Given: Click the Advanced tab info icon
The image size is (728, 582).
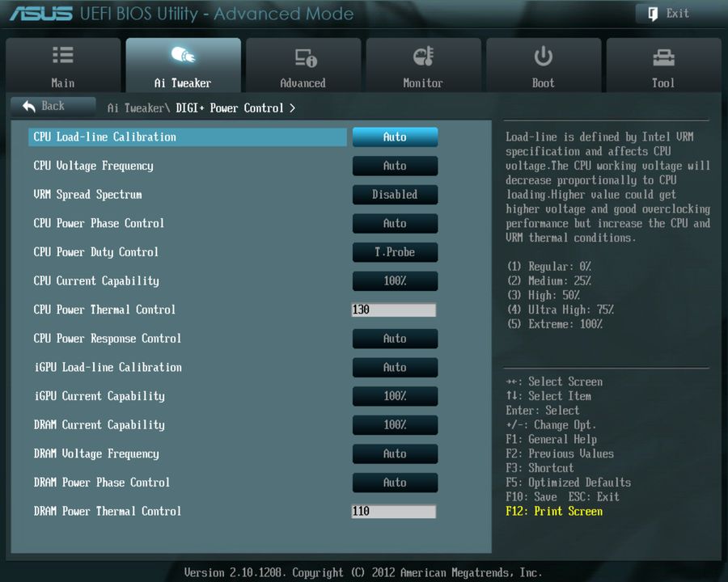Looking at the screenshot, I should [x=306, y=58].
